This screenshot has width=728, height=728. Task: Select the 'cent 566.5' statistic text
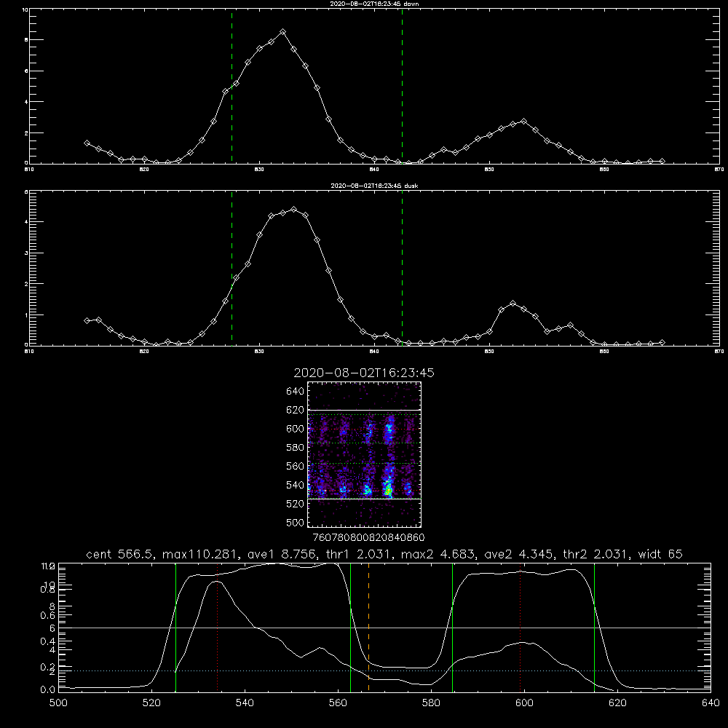point(120,554)
